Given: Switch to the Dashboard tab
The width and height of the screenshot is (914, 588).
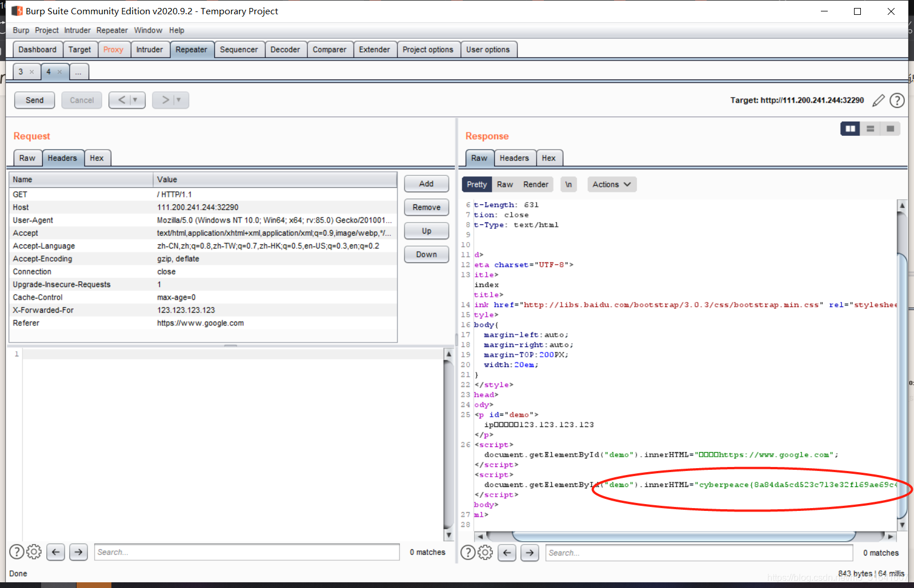Looking at the screenshot, I should click(37, 50).
